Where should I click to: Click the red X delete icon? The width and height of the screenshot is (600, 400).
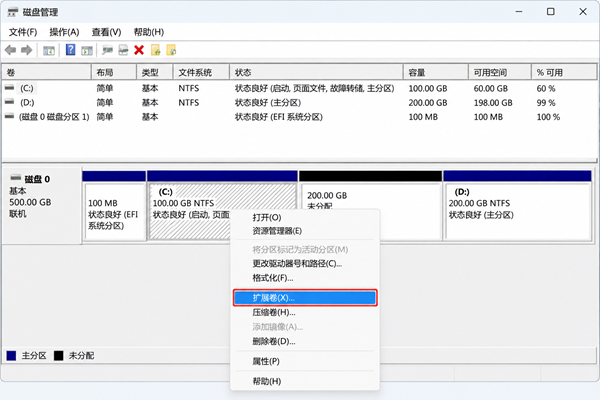click(139, 50)
